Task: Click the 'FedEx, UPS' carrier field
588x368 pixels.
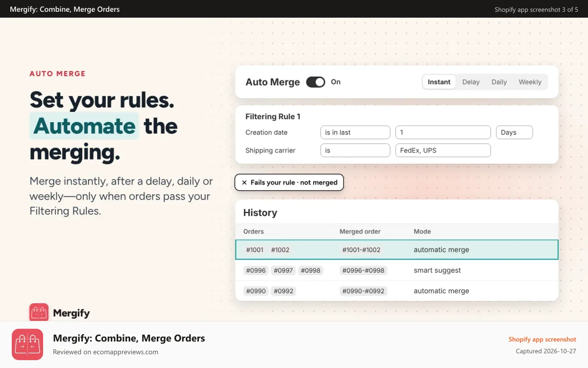Action: [x=443, y=151]
